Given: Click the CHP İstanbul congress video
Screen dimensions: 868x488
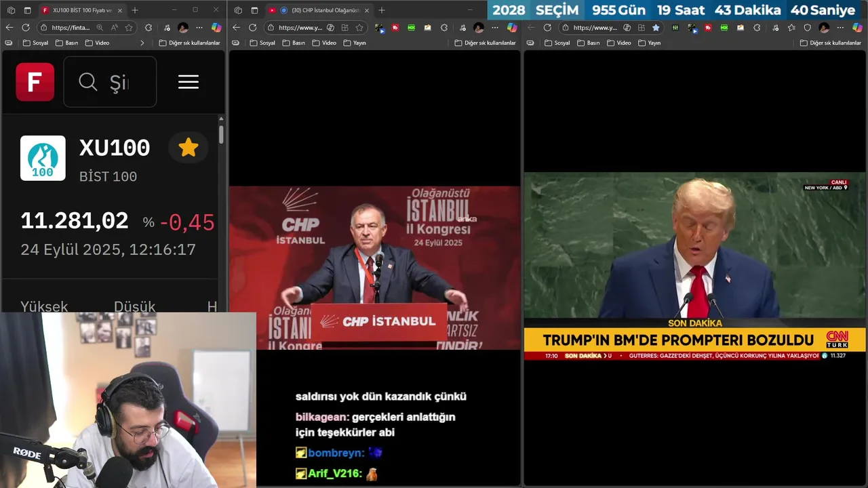Looking at the screenshot, I should coord(375,268).
